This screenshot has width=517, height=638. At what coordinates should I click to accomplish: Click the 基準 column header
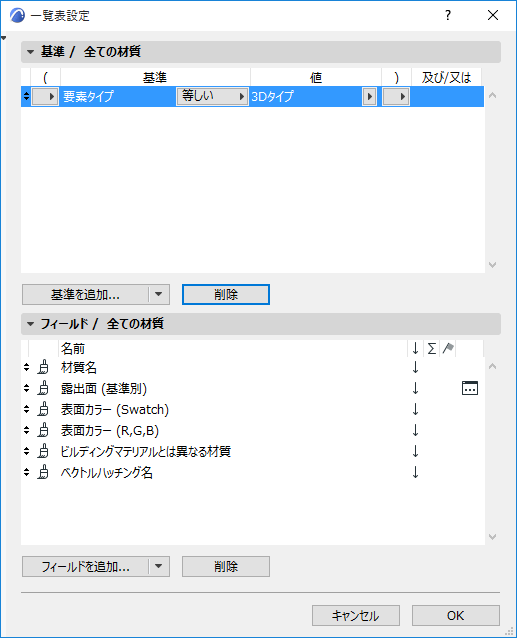tap(155, 77)
